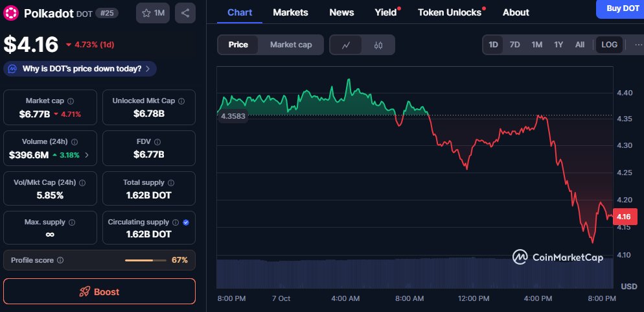Open the Markets tab
644x312 pixels.
tap(290, 12)
